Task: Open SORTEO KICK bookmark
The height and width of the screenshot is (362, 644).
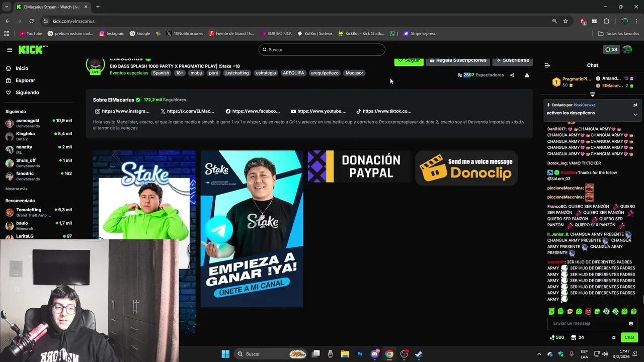Action: 276,34
